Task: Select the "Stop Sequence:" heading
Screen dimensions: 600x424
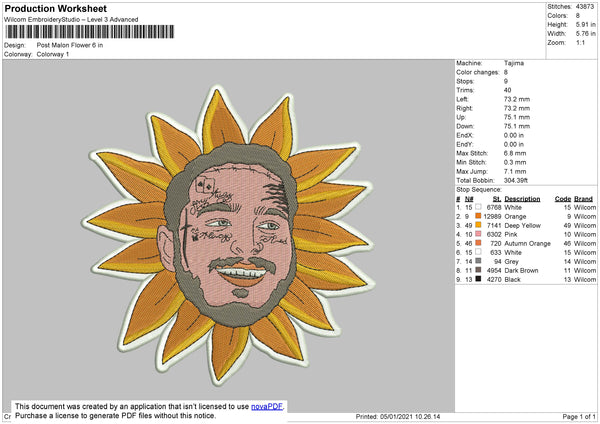Action: click(x=479, y=190)
